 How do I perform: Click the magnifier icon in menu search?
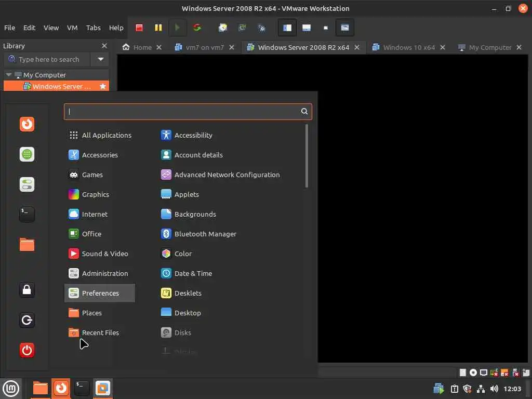[304, 111]
